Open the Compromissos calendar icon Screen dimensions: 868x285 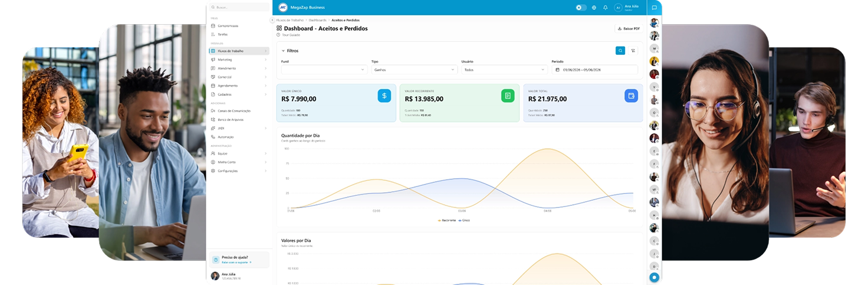coord(213,25)
